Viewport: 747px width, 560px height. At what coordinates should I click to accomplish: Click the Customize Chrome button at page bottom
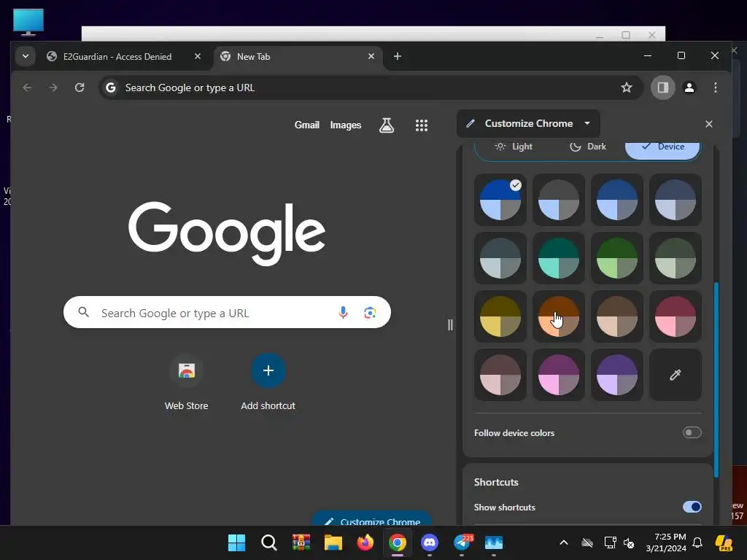[x=372, y=520]
